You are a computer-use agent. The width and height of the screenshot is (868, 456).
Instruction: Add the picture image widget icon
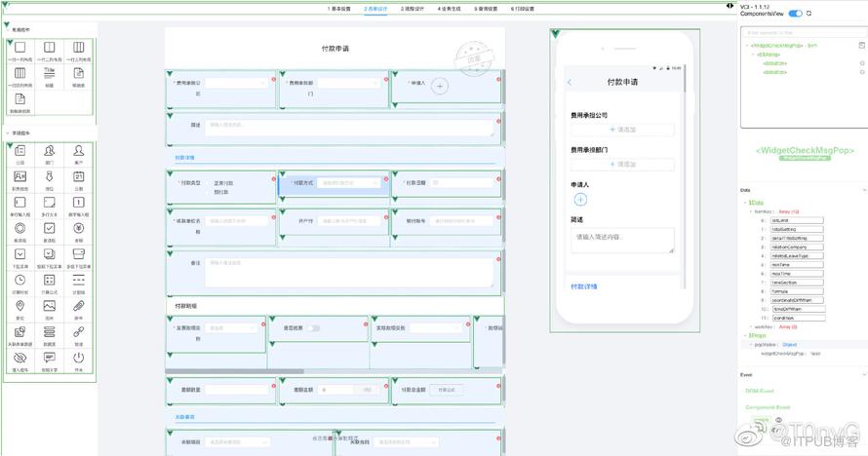pyautogui.click(x=50, y=306)
